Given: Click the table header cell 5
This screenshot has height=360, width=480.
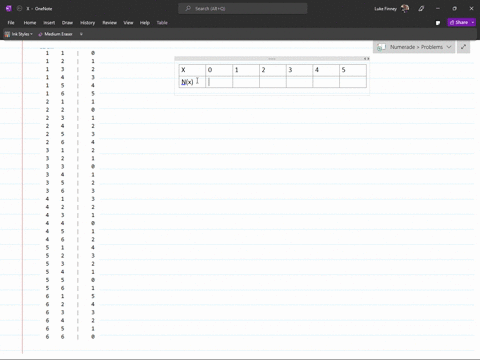Looking at the screenshot, I should 353,70.
